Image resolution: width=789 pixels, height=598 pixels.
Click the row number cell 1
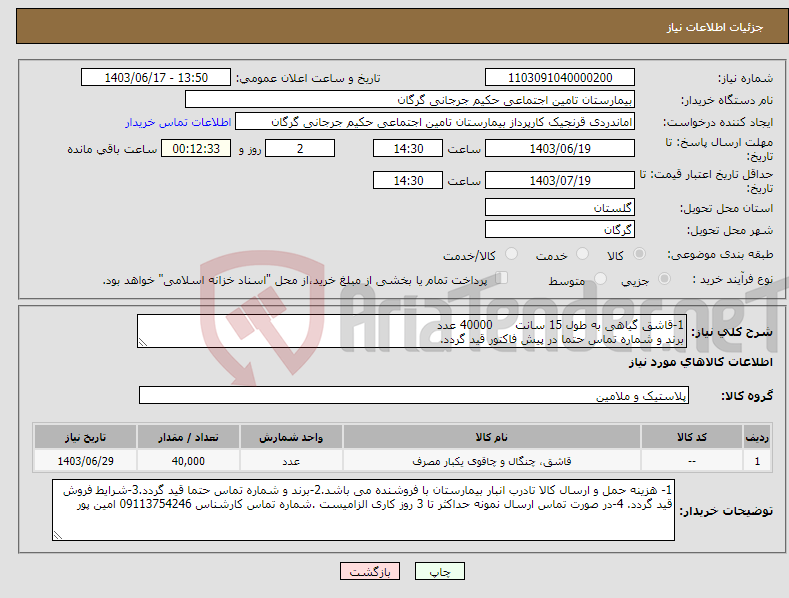click(x=757, y=461)
